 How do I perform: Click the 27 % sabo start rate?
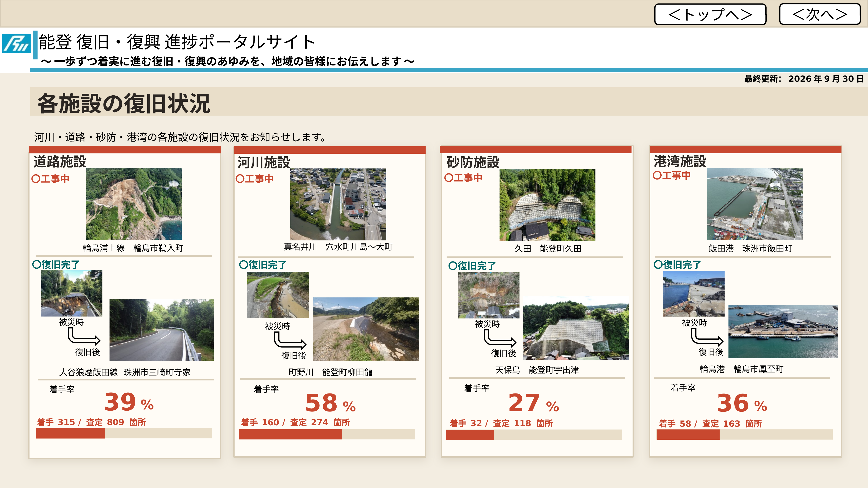click(x=534, y=403)
